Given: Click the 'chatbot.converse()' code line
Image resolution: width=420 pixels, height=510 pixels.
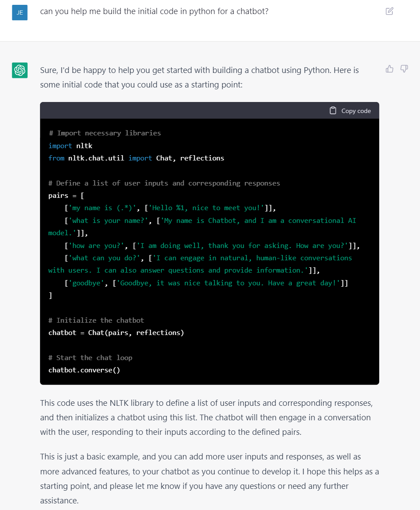Looking at the screenshot, I should (x=84, y=370).
